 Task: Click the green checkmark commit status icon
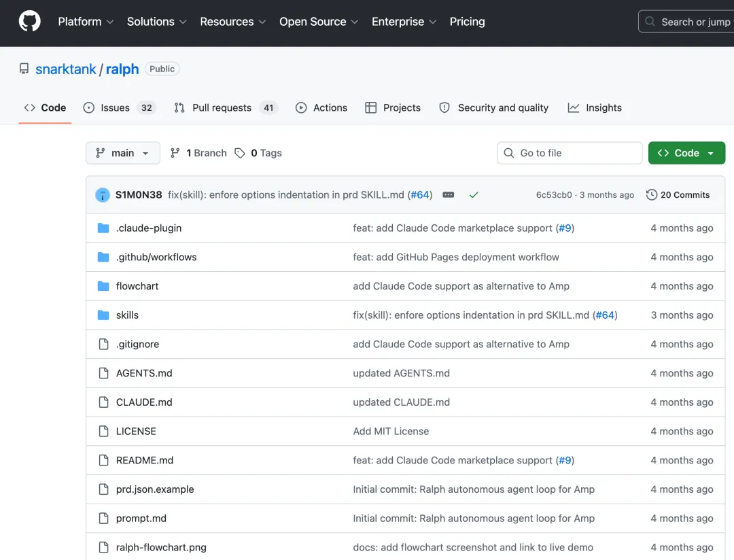474,195
